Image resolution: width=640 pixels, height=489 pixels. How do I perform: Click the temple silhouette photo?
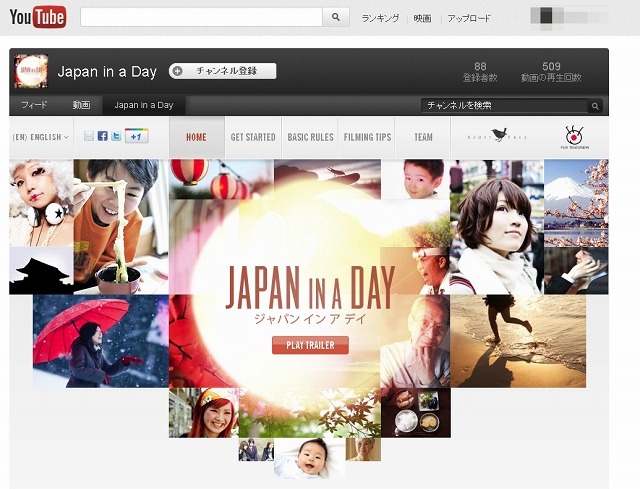pyautogui.click(x=41, y=270)
